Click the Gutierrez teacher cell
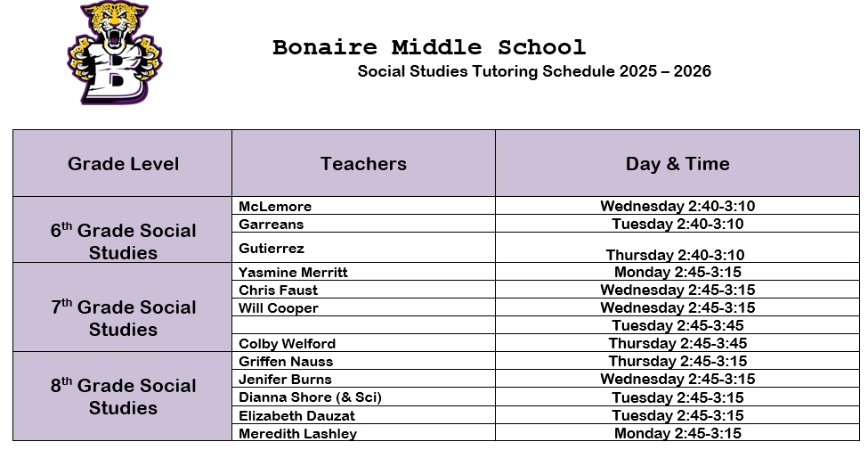This screenshot has height=450, width=868. [x=272, y=249]
